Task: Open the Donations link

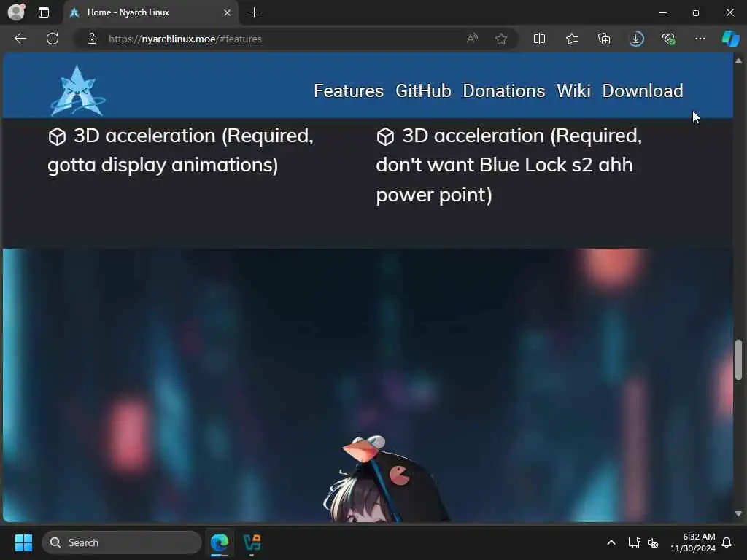Action: 503,90
